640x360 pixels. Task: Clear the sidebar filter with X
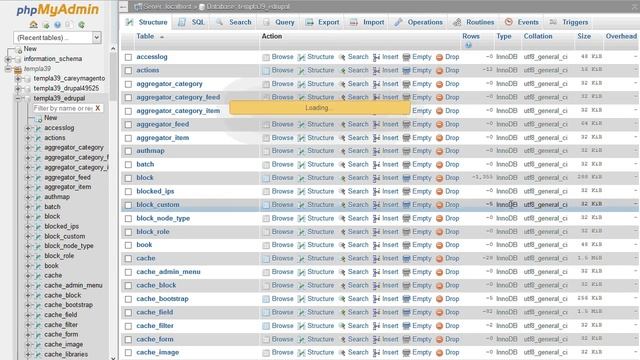98,108
